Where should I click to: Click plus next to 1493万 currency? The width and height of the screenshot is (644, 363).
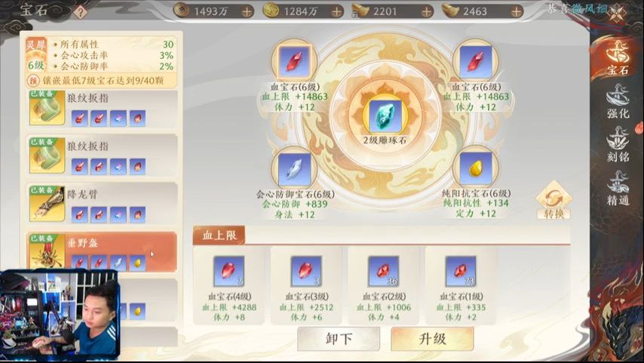click(x=247, y=11)
